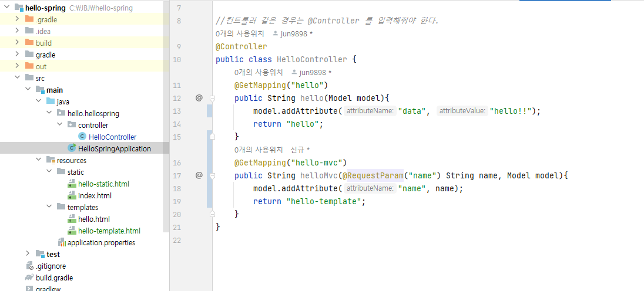
Task: Toggle code fold on line 17
Action: pos(212,176)
